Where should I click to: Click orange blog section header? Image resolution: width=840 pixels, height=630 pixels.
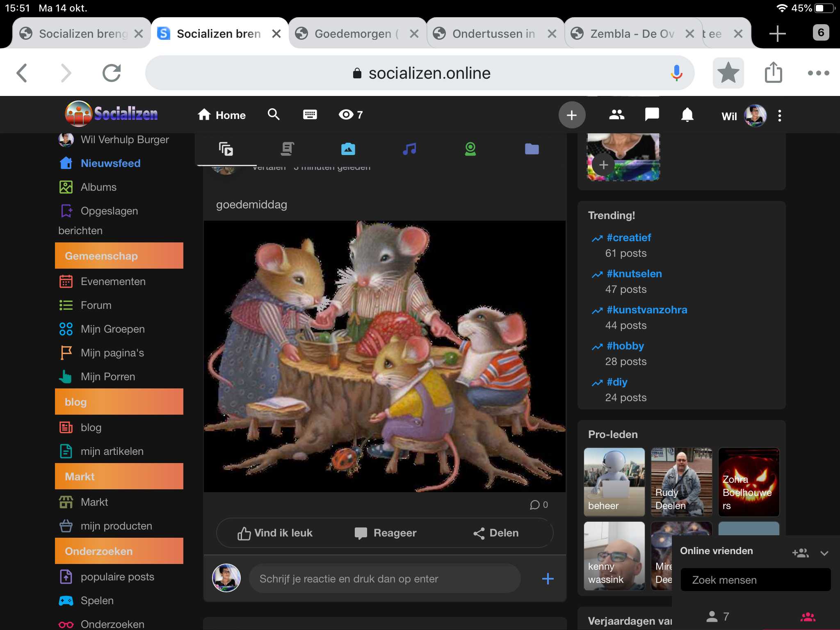click(119, 402)
